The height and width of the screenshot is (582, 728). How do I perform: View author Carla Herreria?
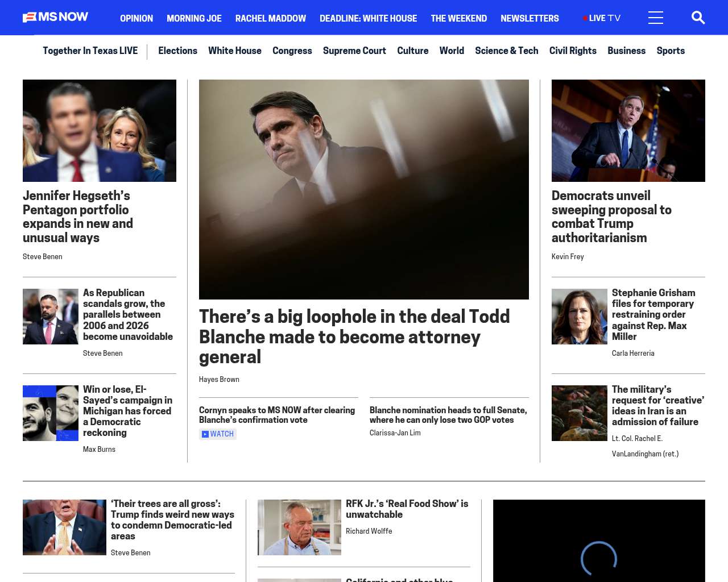click(x=633, y=354)
